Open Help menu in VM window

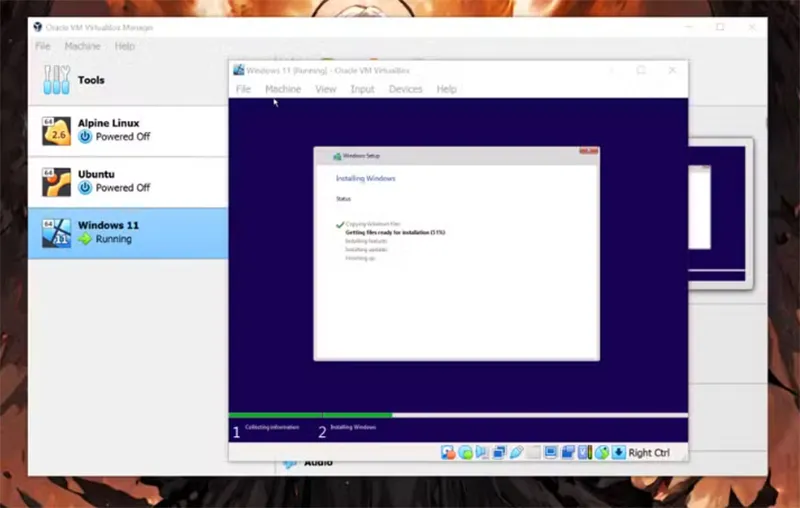click(x=446, y=89)
